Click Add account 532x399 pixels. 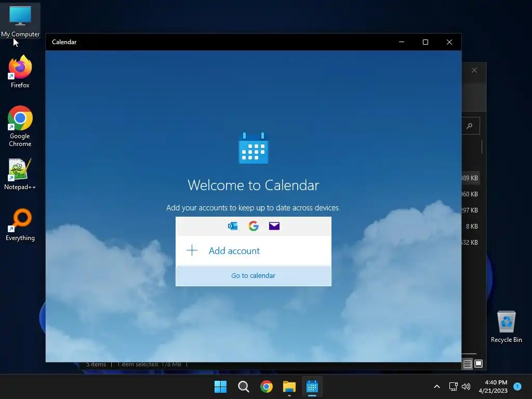254,250
